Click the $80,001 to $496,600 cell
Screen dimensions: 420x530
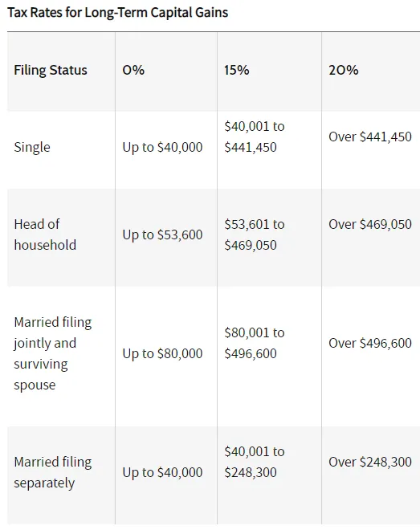coord(255,343)
